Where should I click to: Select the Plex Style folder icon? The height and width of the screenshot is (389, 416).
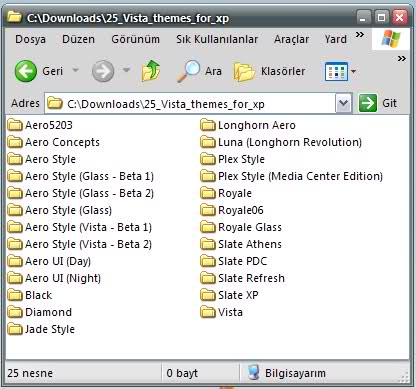tap(208, 159)
